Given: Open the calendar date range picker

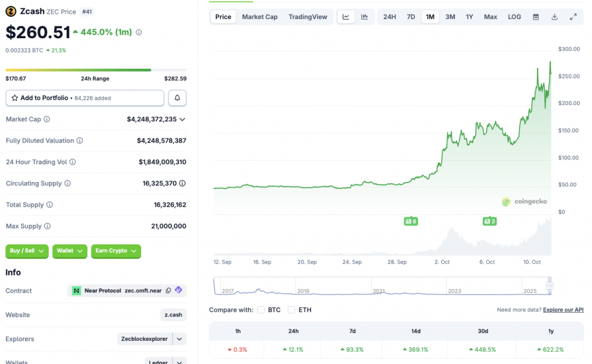Looking at the screenshot, I should 536,17.
